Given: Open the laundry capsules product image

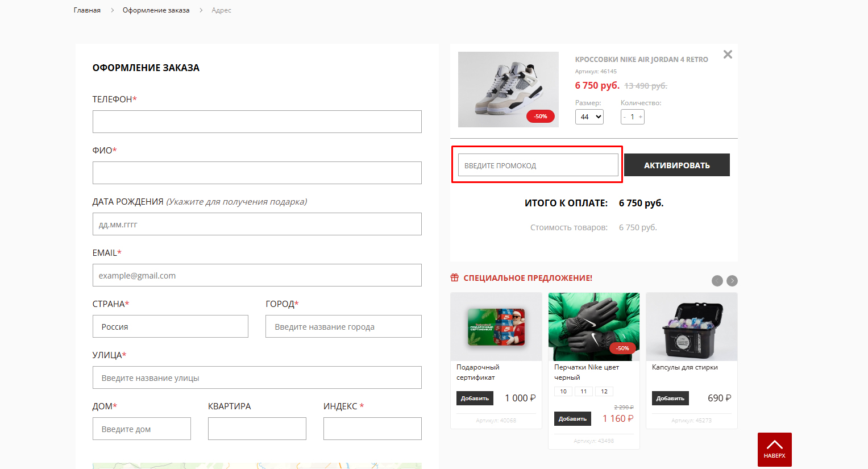Looking at the screenshot, I should [x=692, y=327].
